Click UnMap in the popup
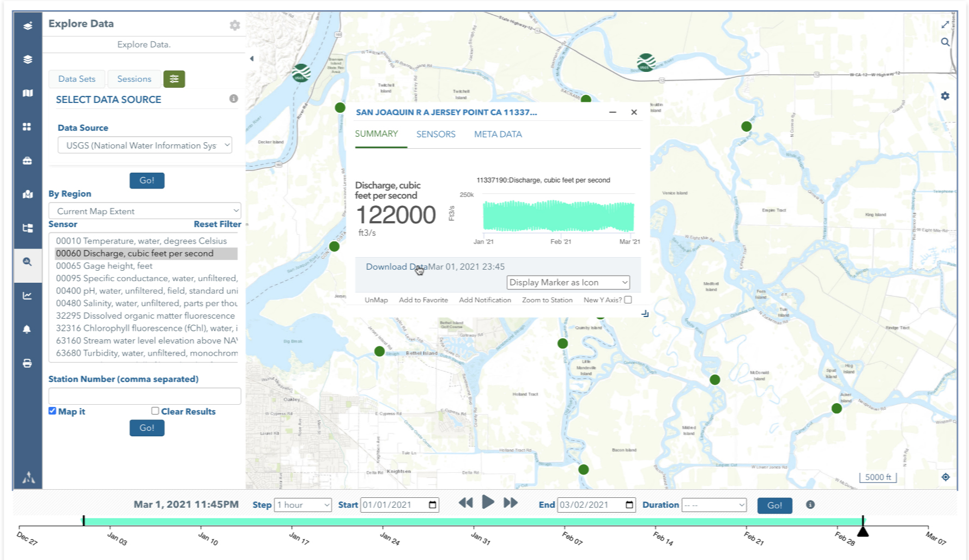 coord(377,300)
